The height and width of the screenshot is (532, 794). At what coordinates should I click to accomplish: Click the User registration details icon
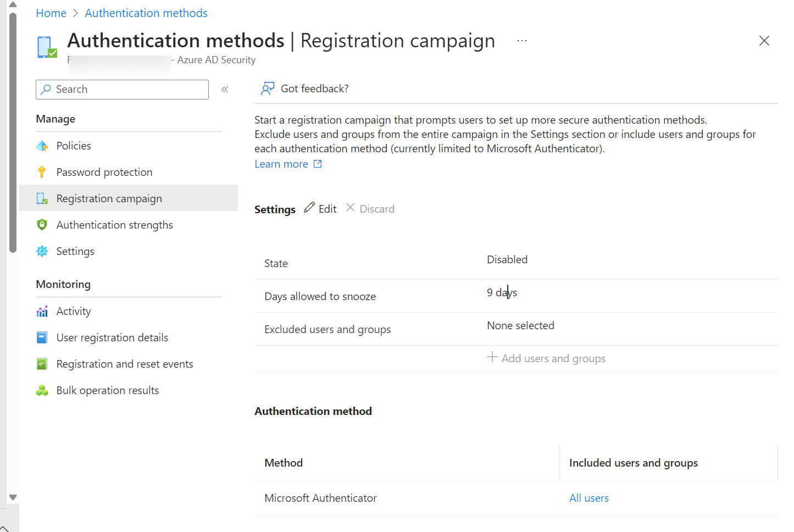pyautogui.click(x=42, y=337)
